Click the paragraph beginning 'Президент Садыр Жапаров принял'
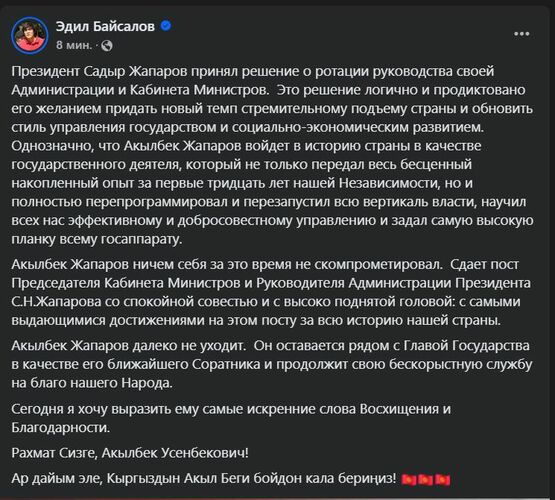The image size is (555, 500). coord(272,155)
